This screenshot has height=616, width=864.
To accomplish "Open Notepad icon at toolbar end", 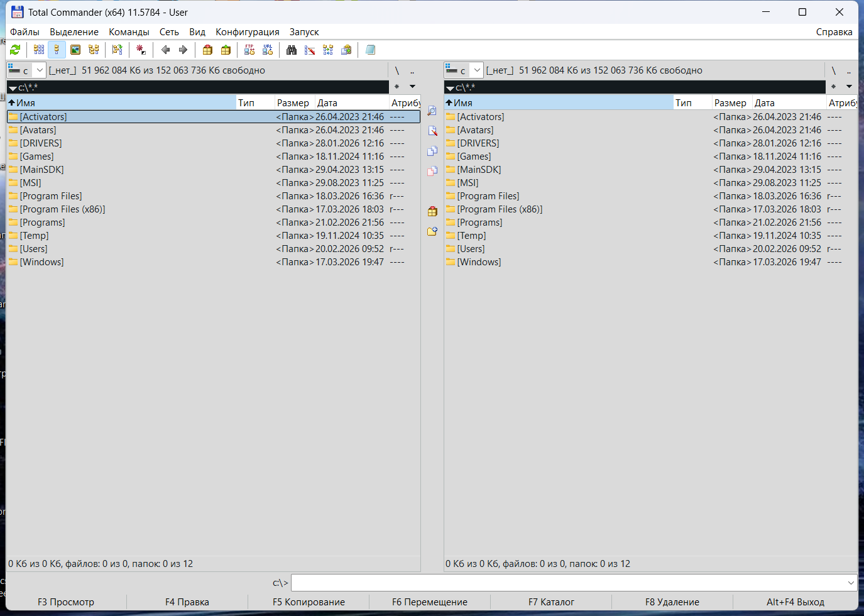I will (x=370, y=50).
